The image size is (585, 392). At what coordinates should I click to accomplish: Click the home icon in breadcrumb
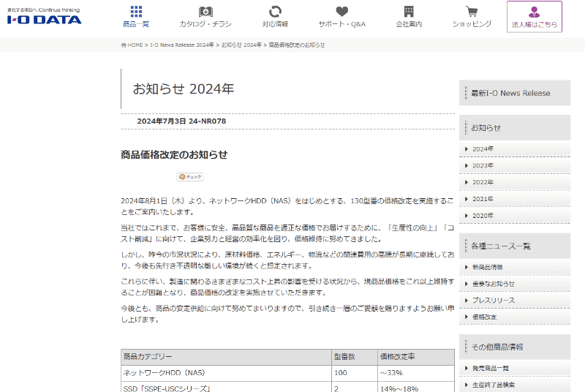(124, 45)
